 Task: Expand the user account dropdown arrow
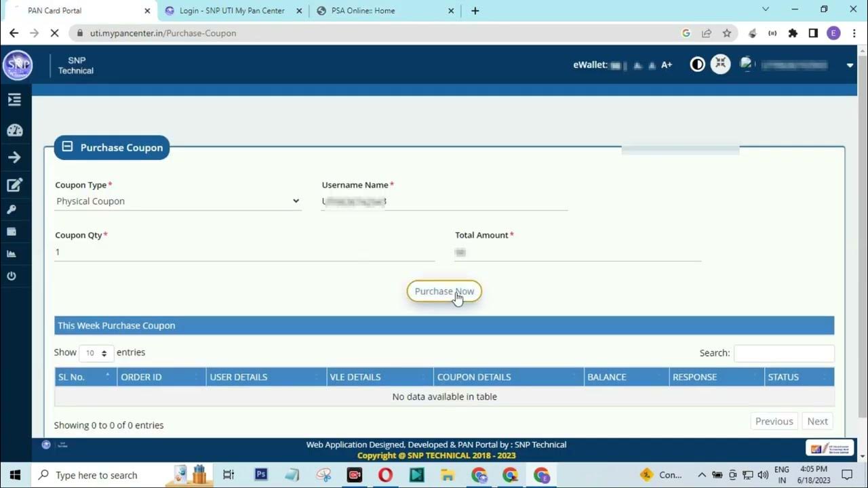pyautogui.click(x=850, y=65)
